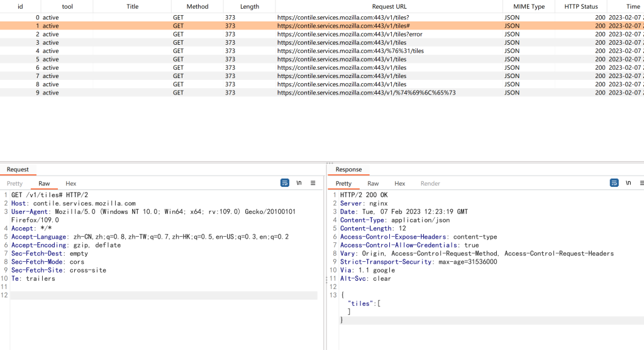Viewport: 644px width, 350px height.
Task: Show the Response panel's Hex tab
Action: pyautogui.click(x=399, y=184)
